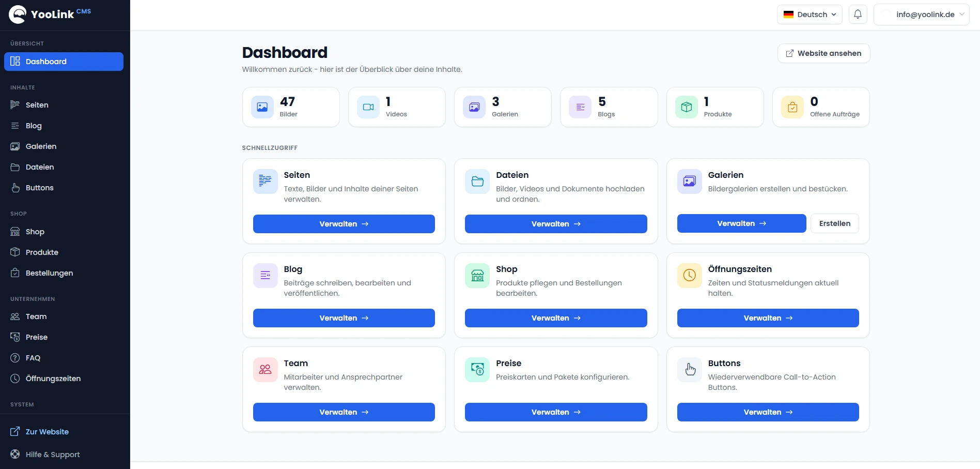
Task: Click the Seiten quick access icon
Action: pos(266,181)
